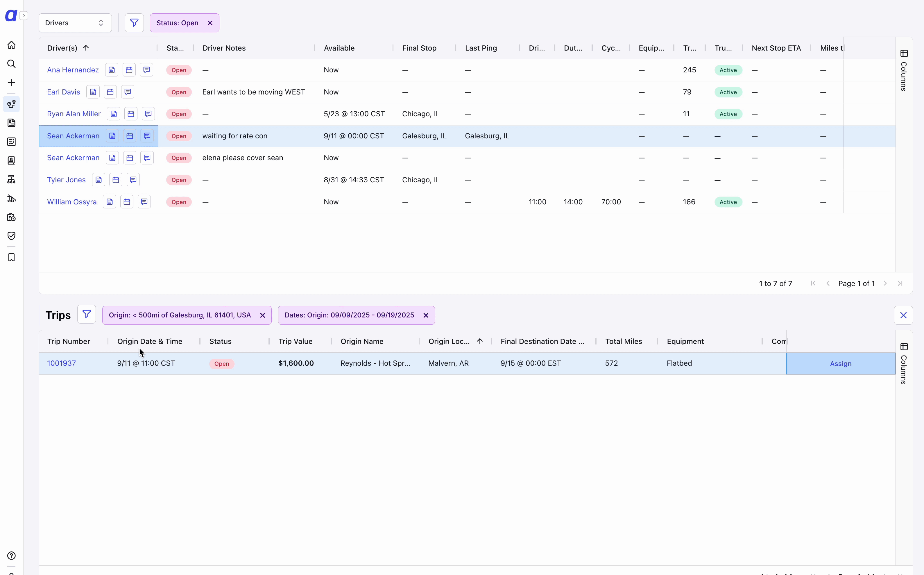The width and height of the screenshot is (924, 575).
Task: Remove the Origin 500mi of Galesburg filter
Action: (x=262, y=315)
